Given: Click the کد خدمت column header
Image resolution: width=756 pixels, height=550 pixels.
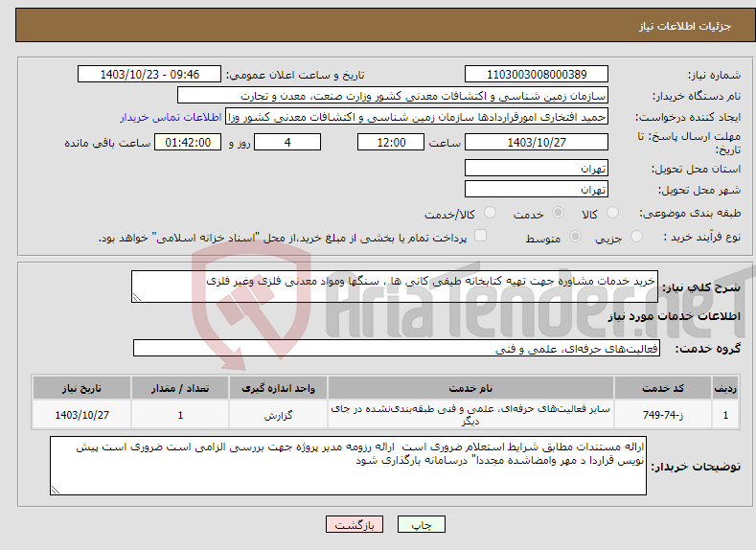Looking at the screenshot, I should point(663,388).
